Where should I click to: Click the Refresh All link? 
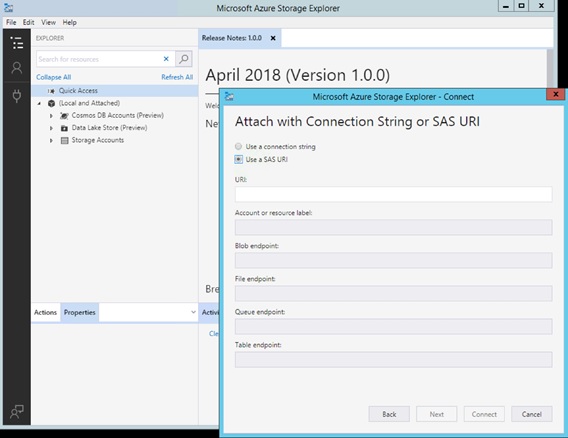click(x=177, y=77)
